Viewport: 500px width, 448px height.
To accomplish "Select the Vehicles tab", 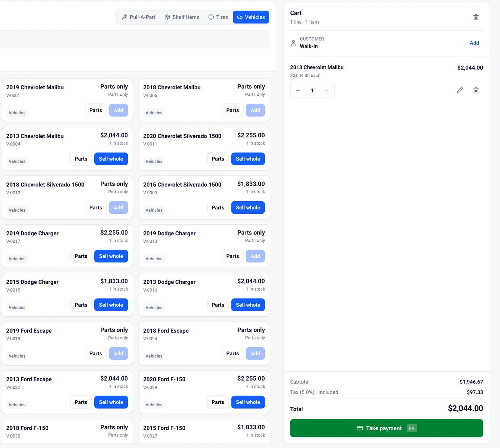I will point(251,17).
